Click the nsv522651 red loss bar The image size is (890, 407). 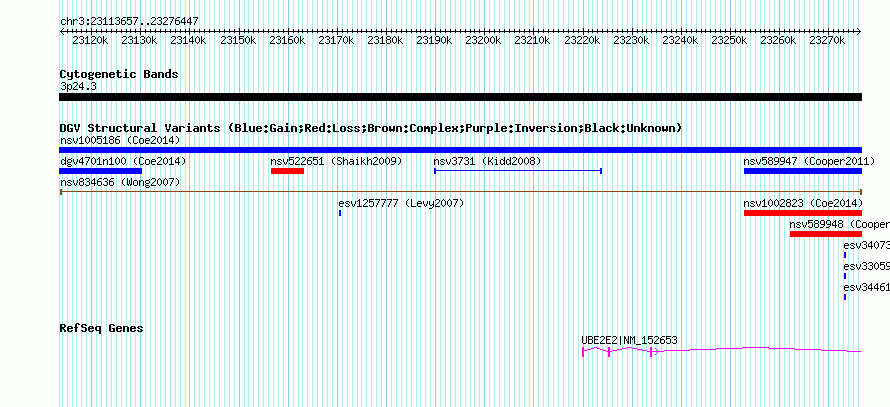point(287,171)
